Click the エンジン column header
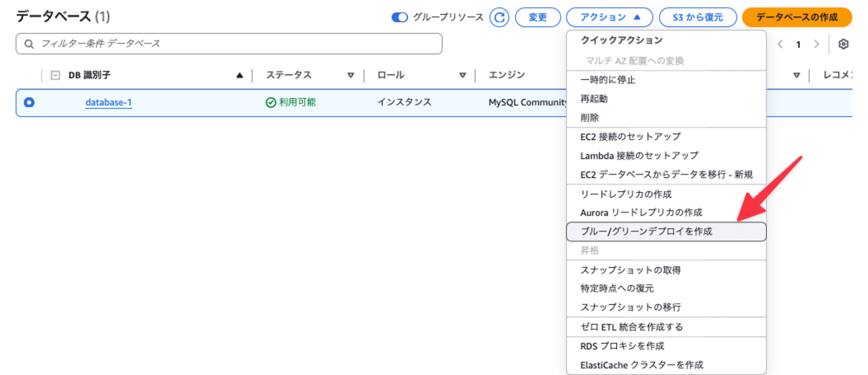Viewport: 868px width, 375px height. pos(507,75)
